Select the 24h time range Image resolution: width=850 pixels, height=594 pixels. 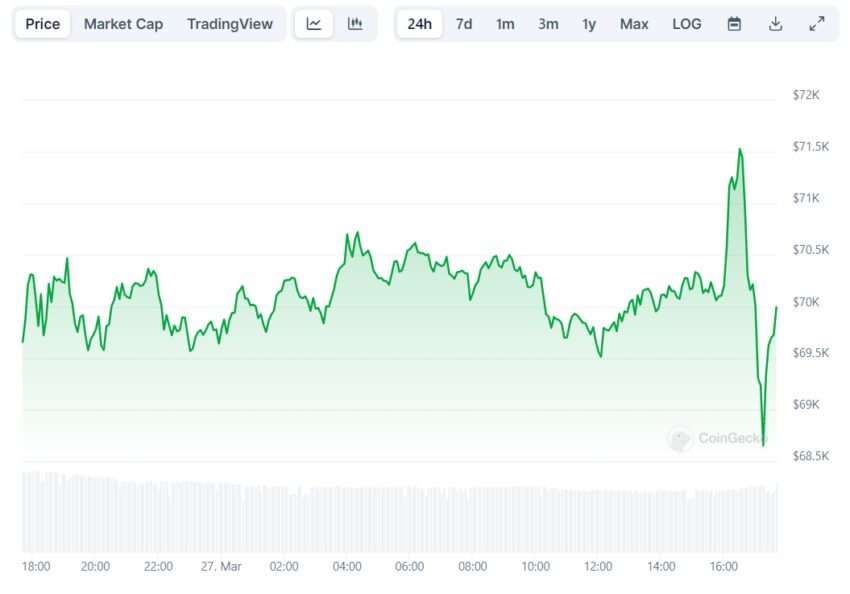(419, 24)
